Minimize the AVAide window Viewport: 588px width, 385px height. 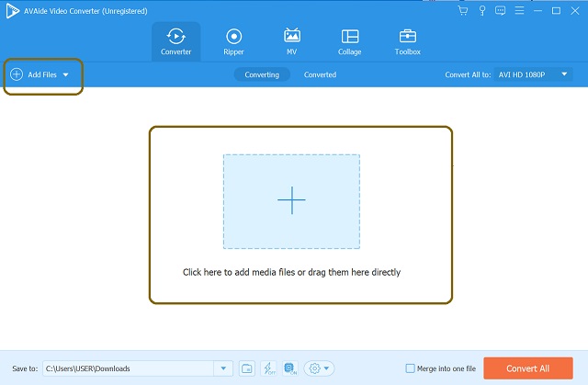click(x=537, y=11)
